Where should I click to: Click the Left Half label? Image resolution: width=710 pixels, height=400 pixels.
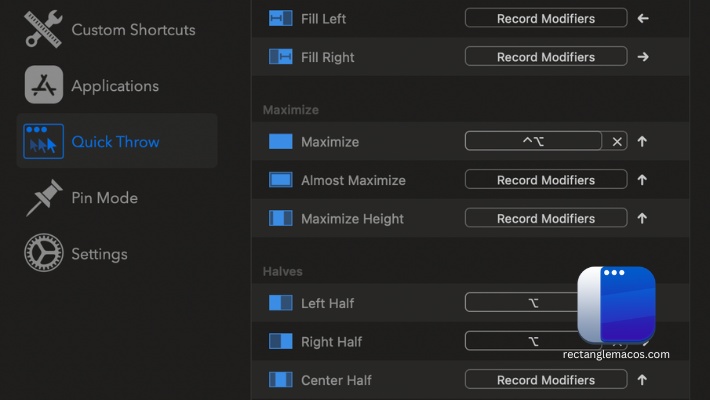327,303
